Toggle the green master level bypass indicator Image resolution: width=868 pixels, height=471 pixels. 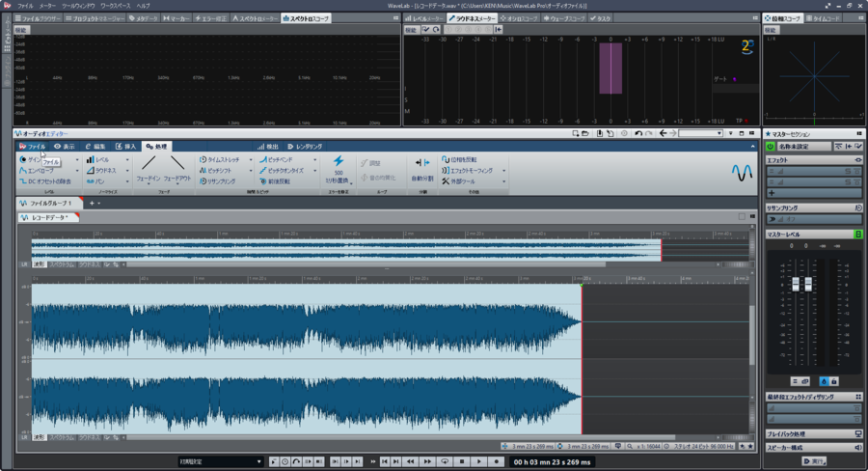pos(858,235)
